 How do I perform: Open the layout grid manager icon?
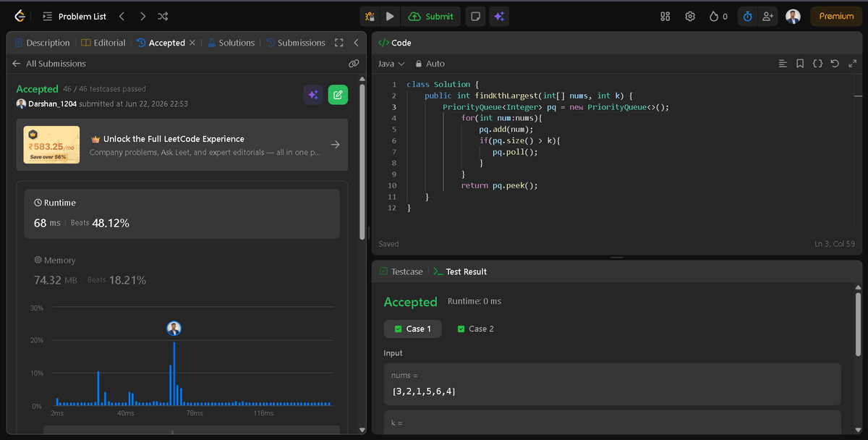coord(666,16)
